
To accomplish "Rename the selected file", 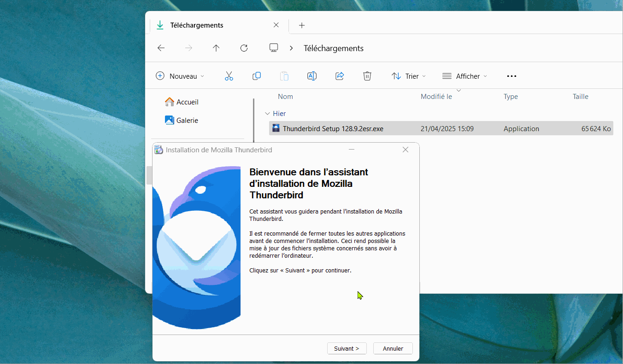I will [312, 76].
